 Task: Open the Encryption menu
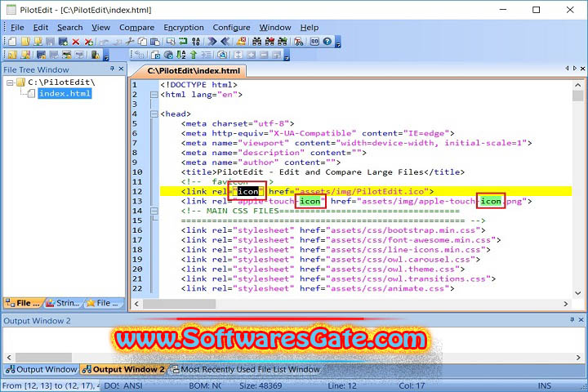[184, 28]
